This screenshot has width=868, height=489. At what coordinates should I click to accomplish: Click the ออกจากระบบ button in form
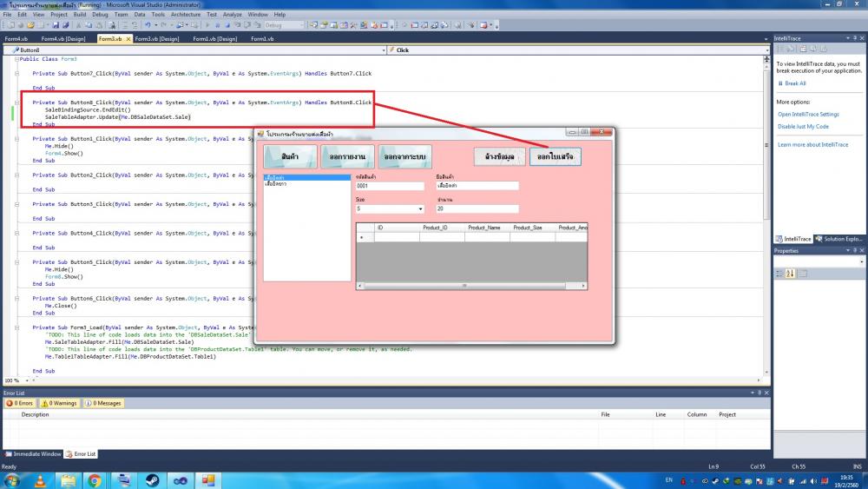coord(405,156)
